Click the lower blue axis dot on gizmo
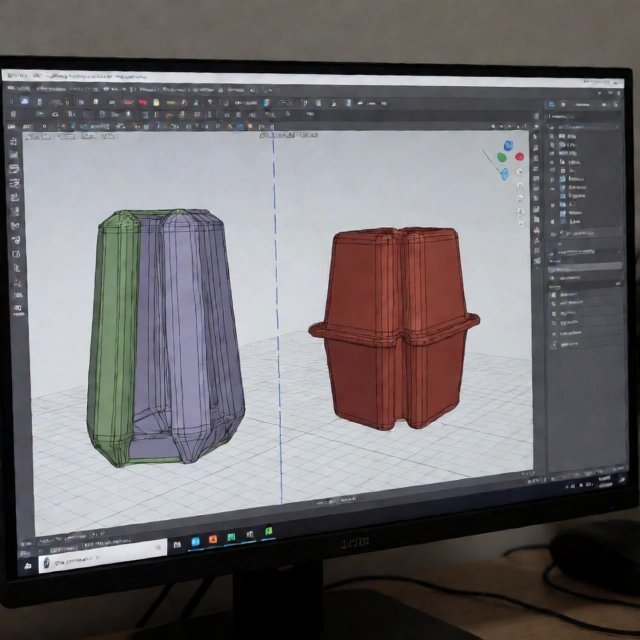 [x=505, y=174]
